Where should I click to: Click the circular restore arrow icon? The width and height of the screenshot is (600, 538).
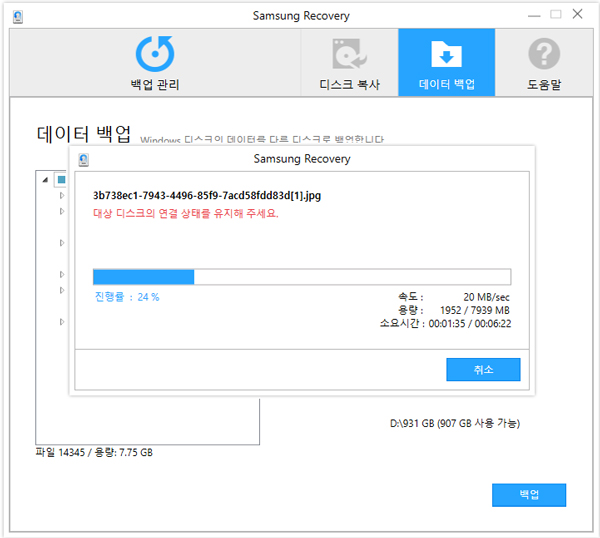[155, 54]
